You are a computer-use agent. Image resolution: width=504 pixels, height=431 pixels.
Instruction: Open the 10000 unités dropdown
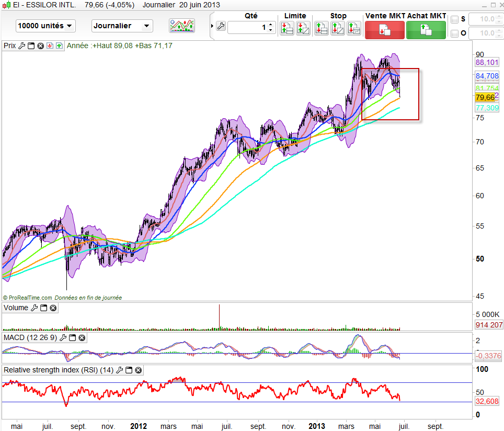coord(45,26)
